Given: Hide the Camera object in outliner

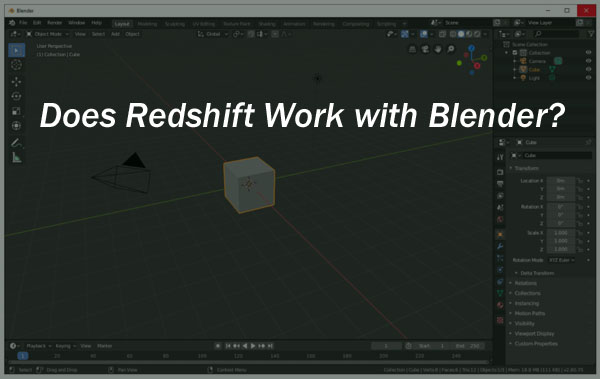Looking at the screenshot, I should pyautogui.click(x=589, y=61).
